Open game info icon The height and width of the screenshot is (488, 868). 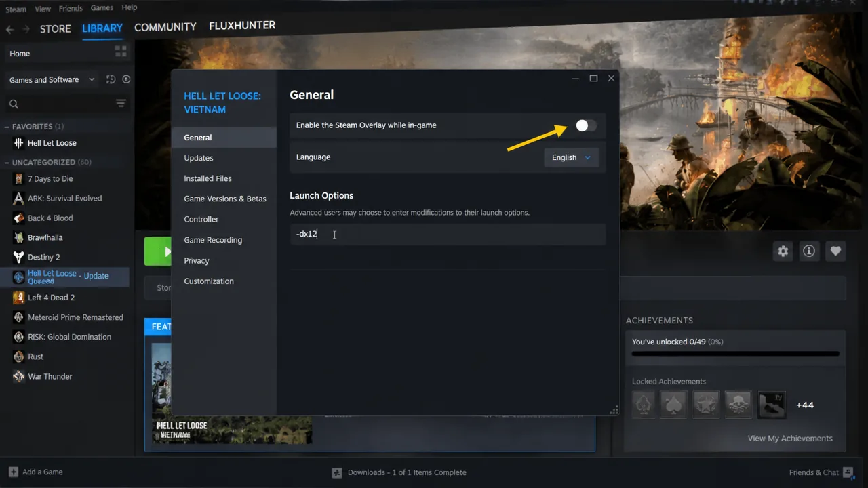(809, 251)
